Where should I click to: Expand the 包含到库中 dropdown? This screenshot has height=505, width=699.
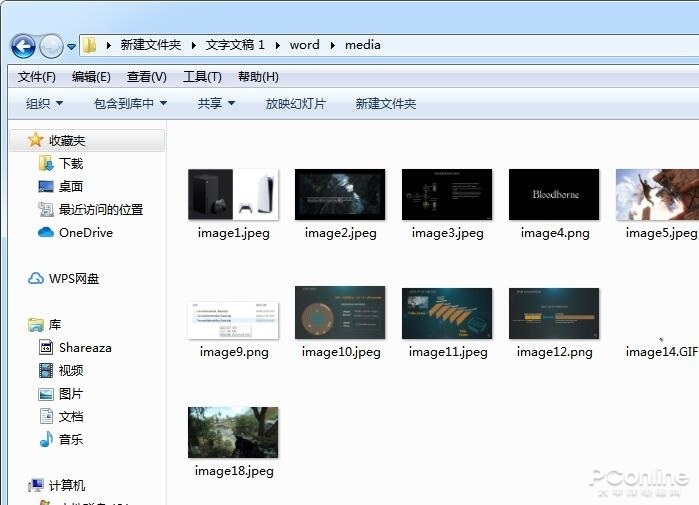pos(131,104)
